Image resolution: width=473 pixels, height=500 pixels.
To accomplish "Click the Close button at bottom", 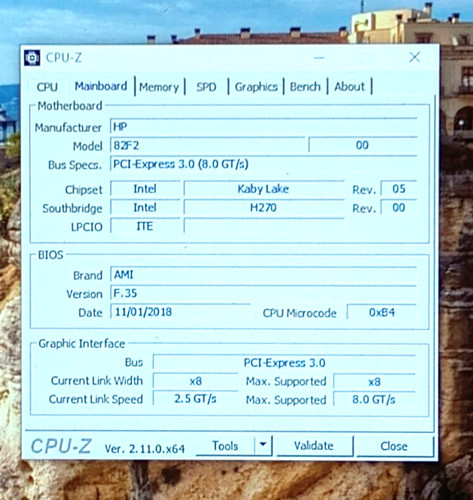I will [x=394, y=446].
